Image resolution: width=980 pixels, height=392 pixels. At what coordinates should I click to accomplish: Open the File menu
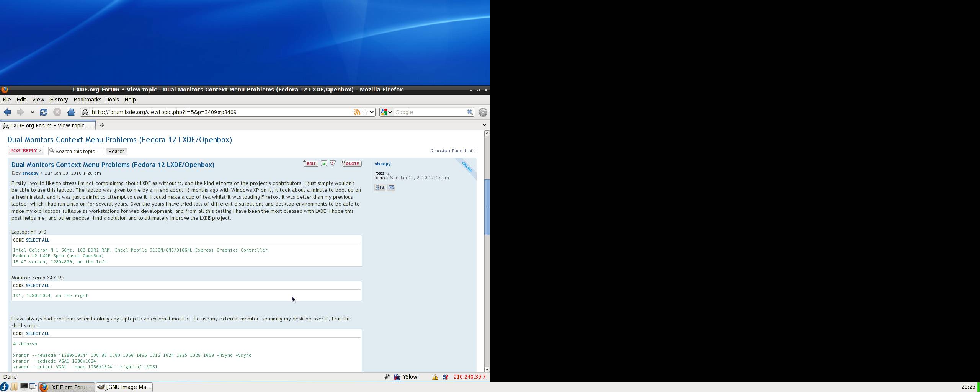(x=7, y=100)
